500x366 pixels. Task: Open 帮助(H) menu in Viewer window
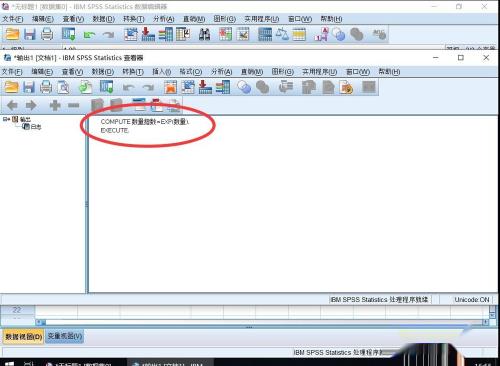coord(389,72)
